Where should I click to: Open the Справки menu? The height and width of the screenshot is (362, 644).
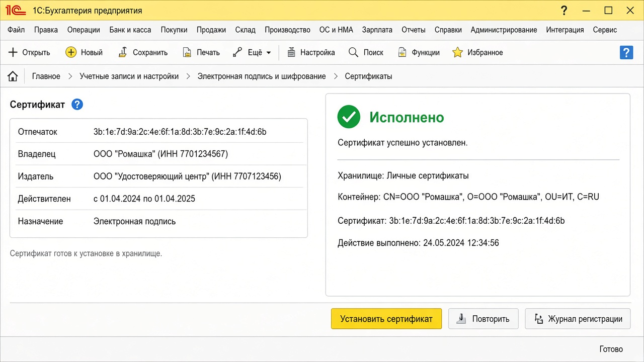(448, 30)
